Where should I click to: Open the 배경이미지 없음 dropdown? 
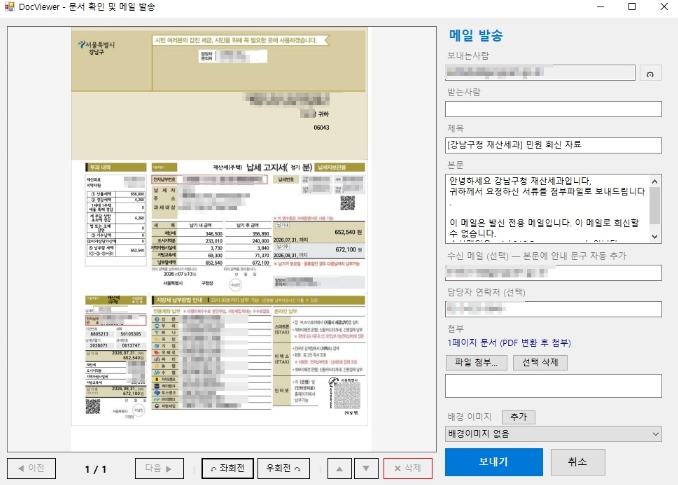click(553, 434)
